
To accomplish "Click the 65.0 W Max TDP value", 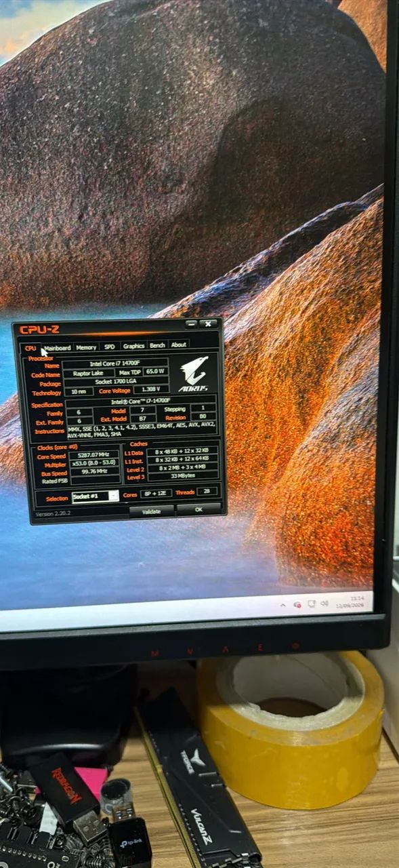I will pos(156,372).
